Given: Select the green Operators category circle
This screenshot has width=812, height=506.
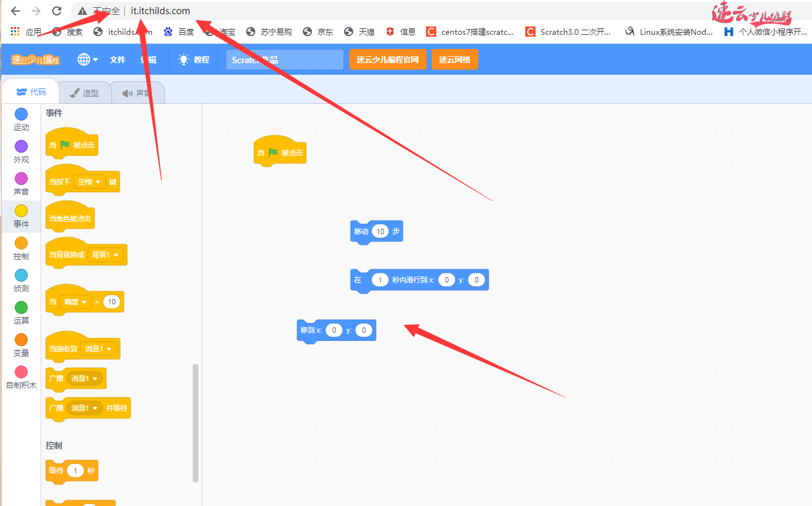Looking at the screenshot, I should click(21, 307).
